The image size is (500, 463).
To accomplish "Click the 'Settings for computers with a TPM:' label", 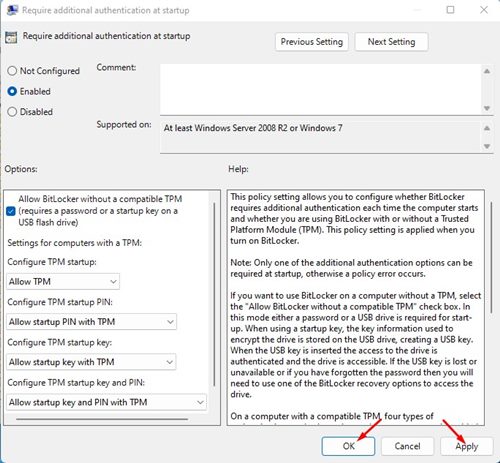I will coord(75,243).
